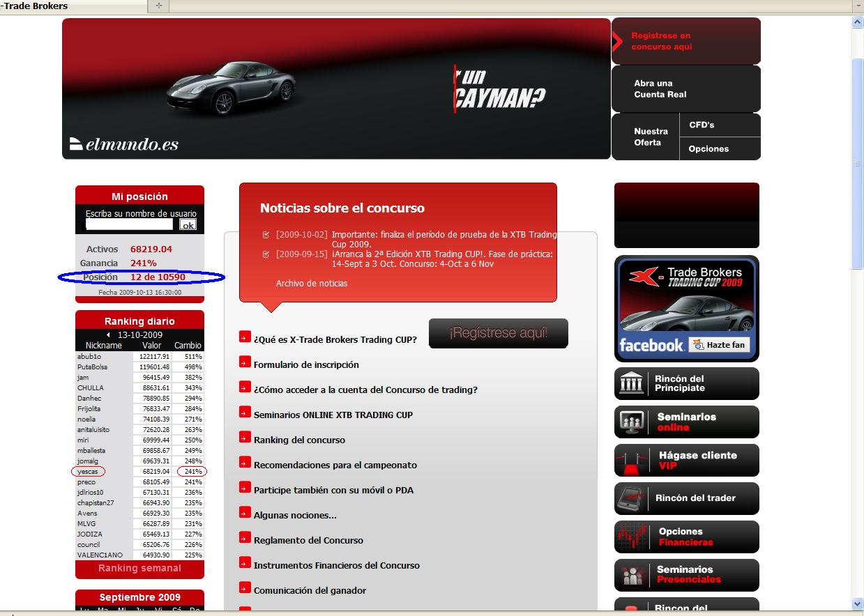Click the Cayman car banner image

[336, 88]
